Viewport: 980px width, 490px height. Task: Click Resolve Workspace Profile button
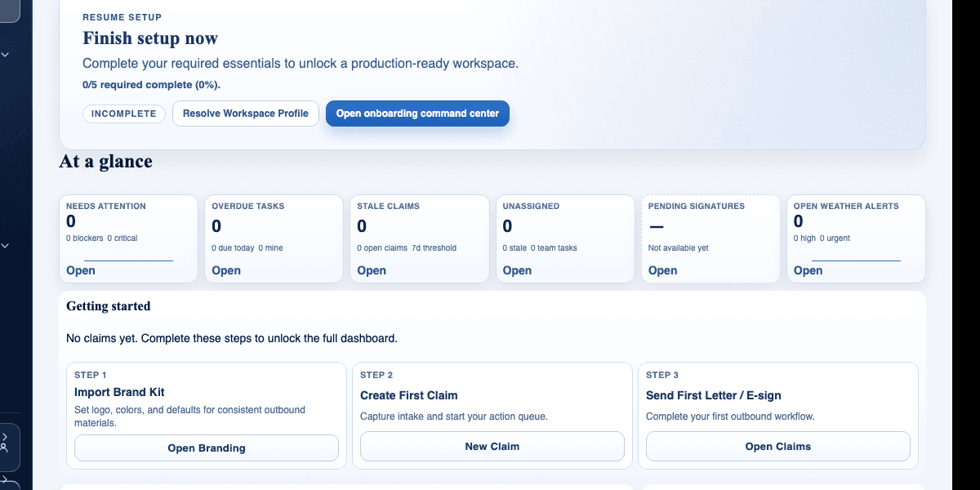246,114
